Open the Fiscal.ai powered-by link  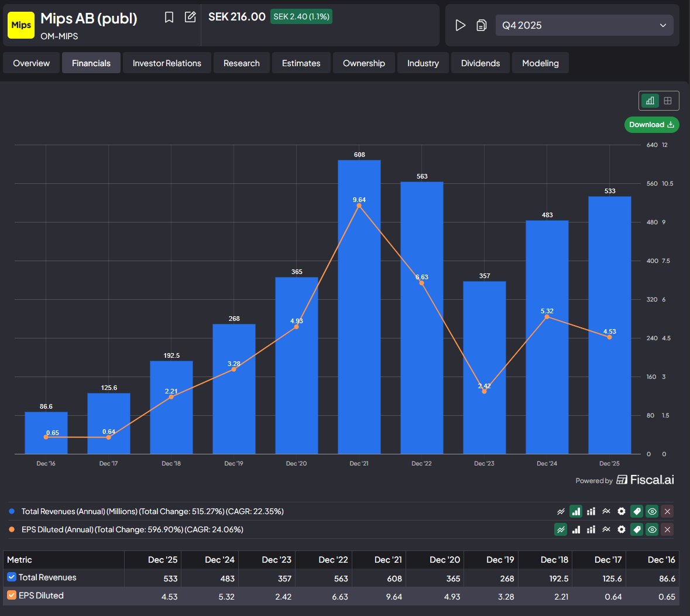pyautogui.click(x=645, y=480)
